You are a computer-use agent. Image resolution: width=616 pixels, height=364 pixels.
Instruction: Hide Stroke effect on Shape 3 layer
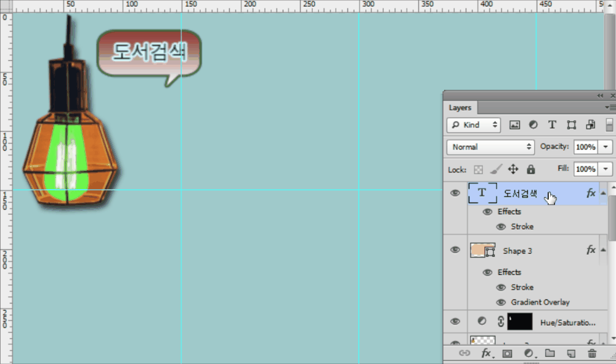click(501, 287)
